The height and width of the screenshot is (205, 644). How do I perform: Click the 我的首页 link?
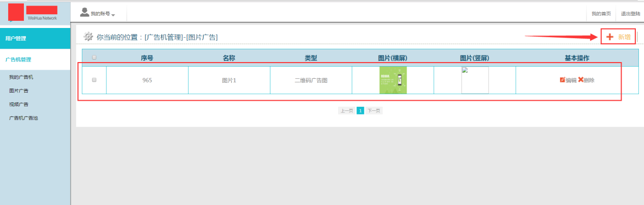pyautogui.click(x=601, y=14)
